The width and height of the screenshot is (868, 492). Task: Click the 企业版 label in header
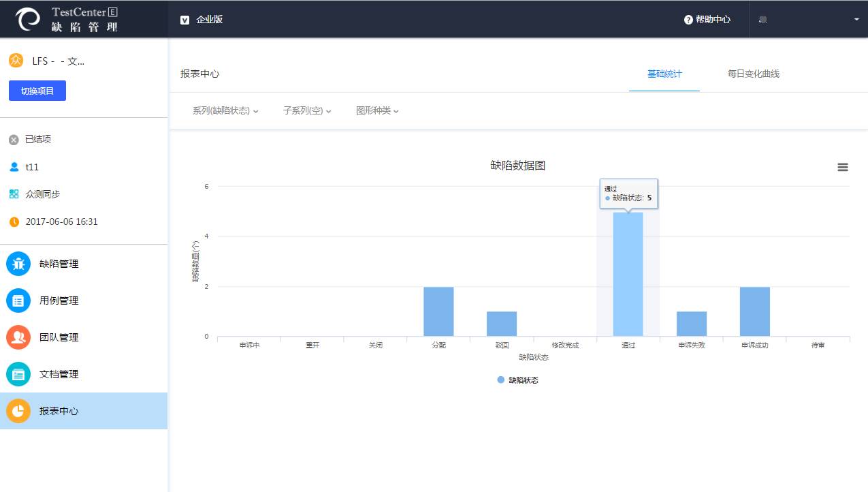coord(209,20)
